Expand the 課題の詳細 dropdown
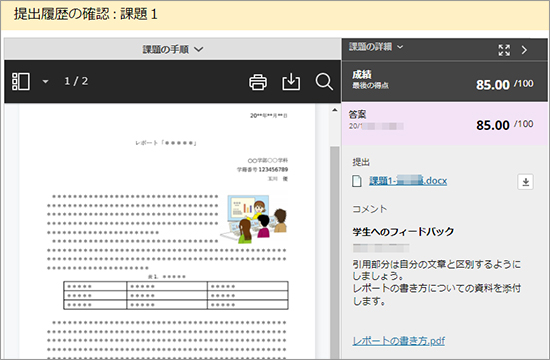Screen dimensions: 550x360 pyautogui.click(x=376, y=47)
